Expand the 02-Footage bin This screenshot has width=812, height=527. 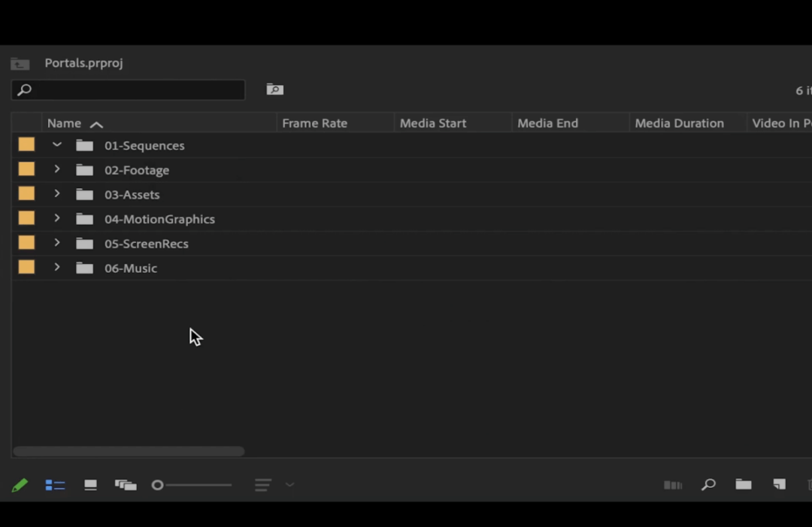[56, 169]
